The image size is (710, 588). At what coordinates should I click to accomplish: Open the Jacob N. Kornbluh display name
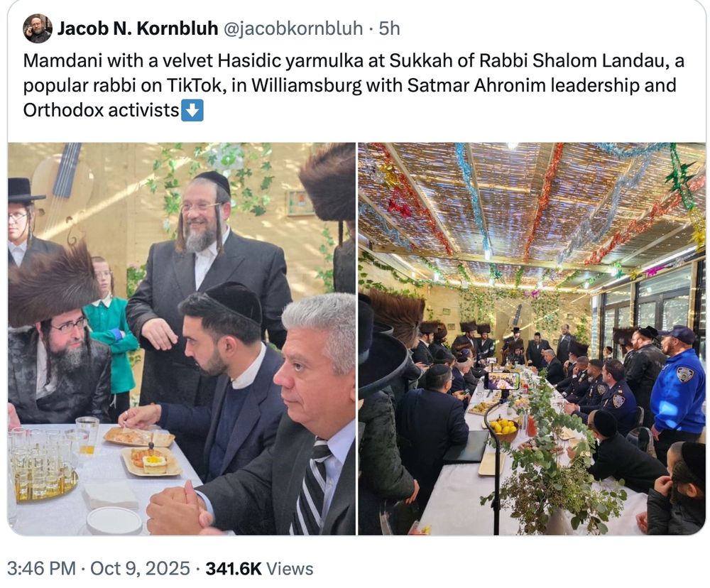(138, 28)
